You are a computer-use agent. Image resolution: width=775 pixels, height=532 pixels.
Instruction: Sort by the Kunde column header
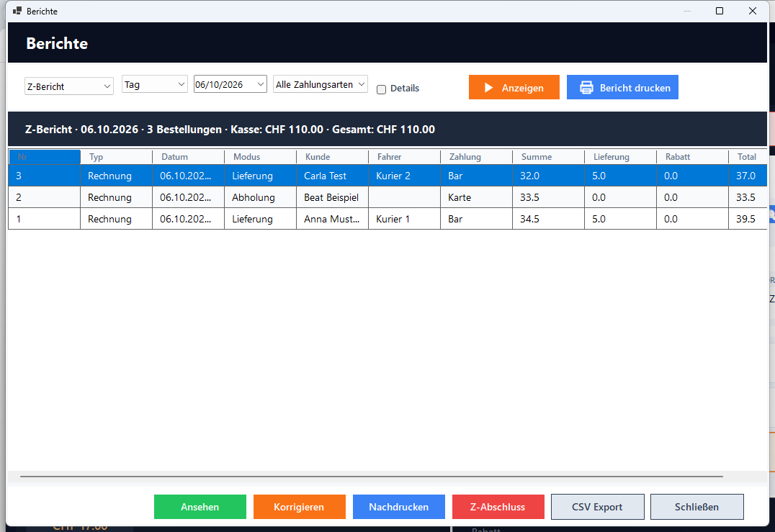(333, 157)
